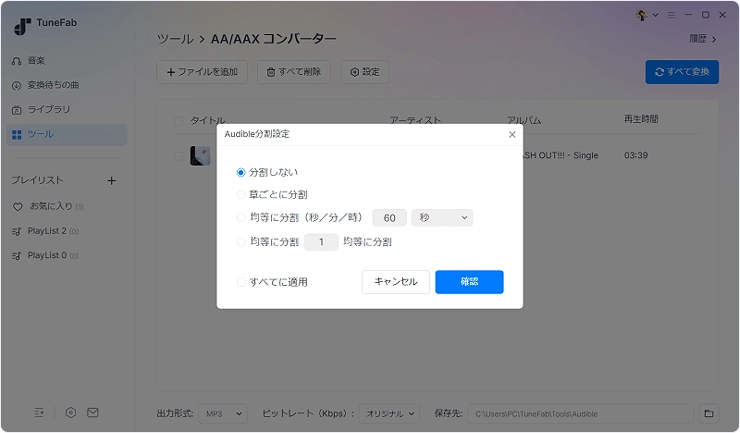
Task: Click the 03:39 duration value
Action: (x=636, y=155)
